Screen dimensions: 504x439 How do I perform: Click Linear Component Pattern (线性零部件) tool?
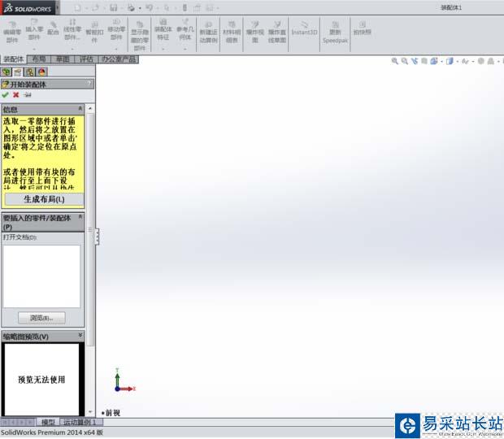tap(72, 29)
